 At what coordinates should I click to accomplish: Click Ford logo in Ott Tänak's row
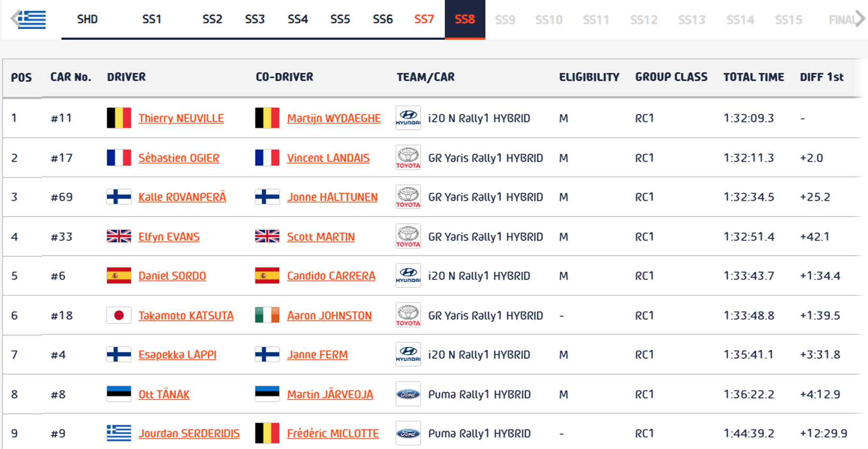408,394
